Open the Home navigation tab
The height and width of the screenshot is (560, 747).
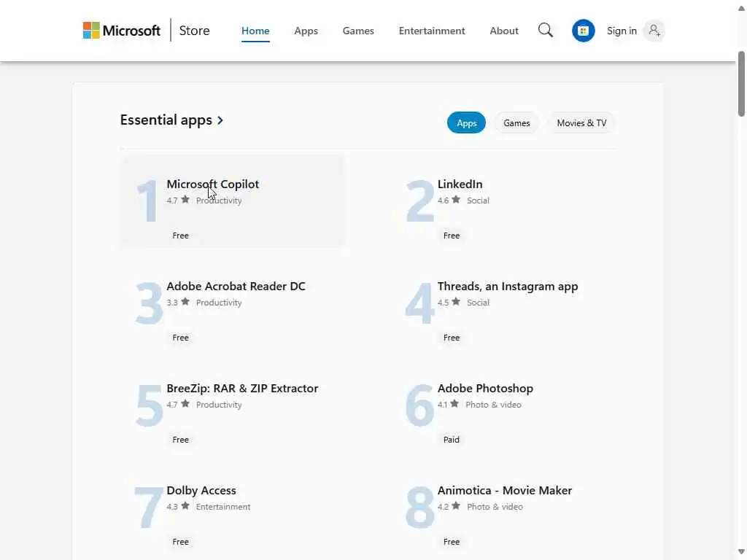click(x=255, y=31)
